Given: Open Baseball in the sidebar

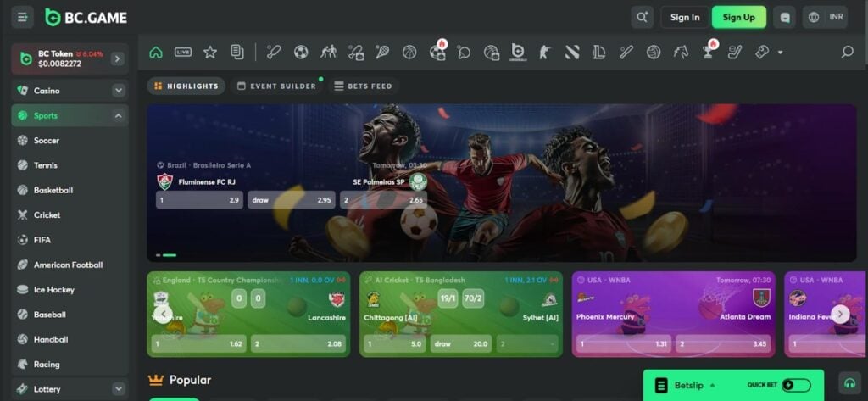Looking at the screenshot, I should [x=70, y=315].
